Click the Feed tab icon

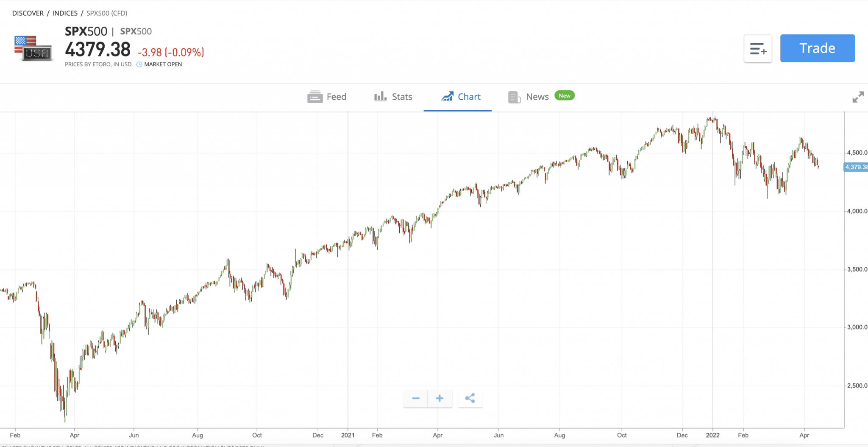(x=315, y=97)
